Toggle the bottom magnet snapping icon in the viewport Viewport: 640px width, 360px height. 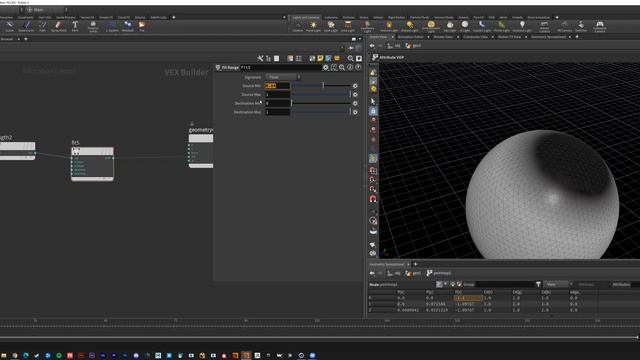pyautogui.click(x=373, y=199)
